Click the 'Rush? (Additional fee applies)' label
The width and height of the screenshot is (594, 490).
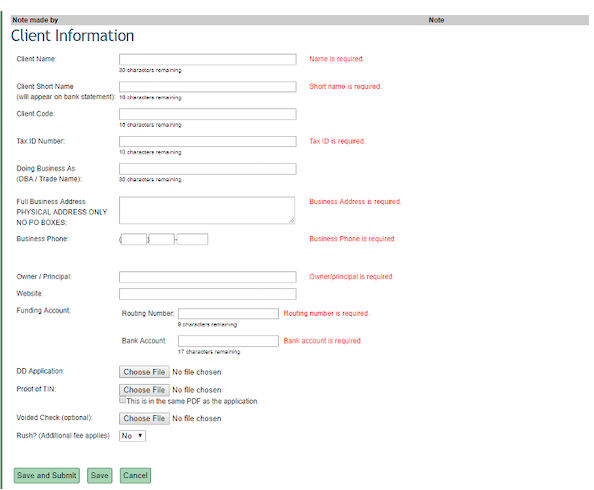[x=63, y=435]
